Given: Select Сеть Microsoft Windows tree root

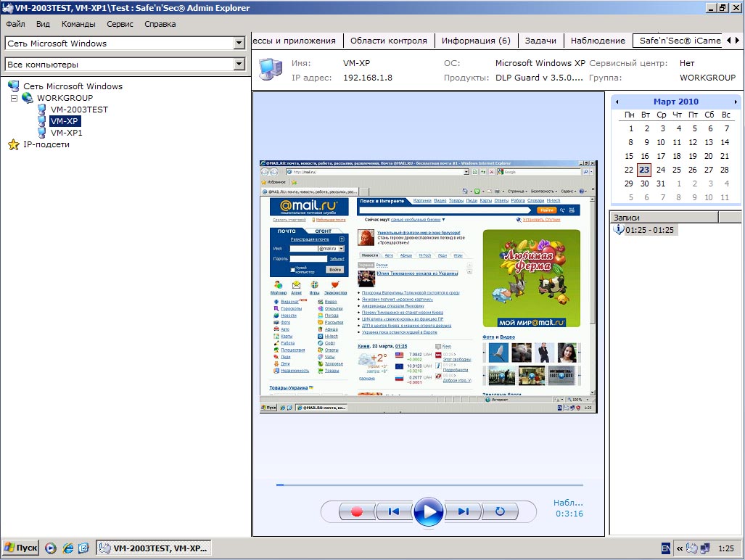Looking at the screenshot, I should click(x=73, y=86).
